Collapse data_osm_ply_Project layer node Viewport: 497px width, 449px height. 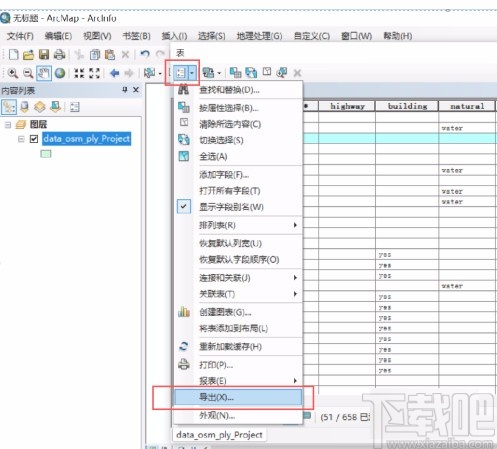click(21, 139)
